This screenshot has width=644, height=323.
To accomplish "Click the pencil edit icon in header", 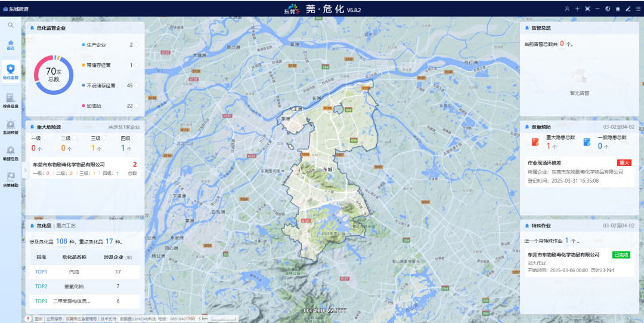I will coord(628,8).
